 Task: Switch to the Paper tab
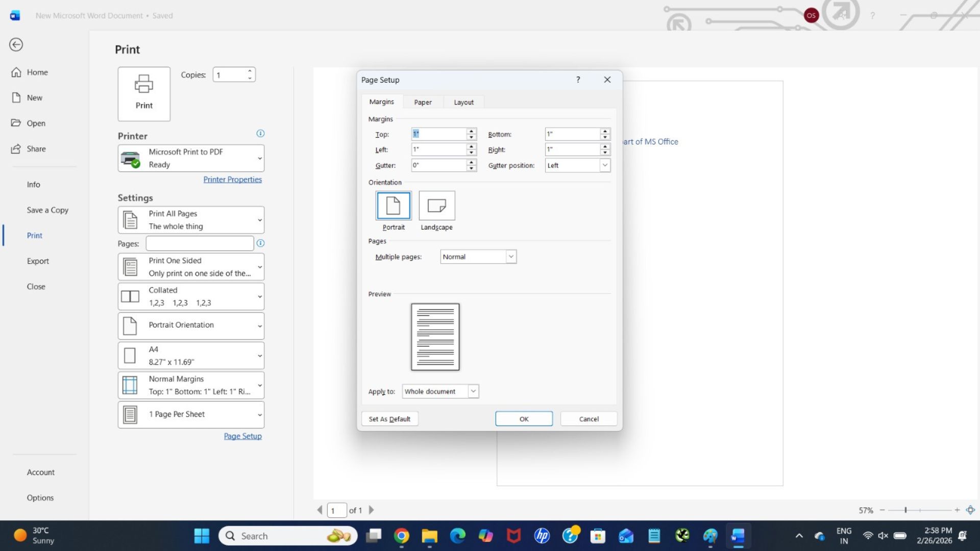423,102
